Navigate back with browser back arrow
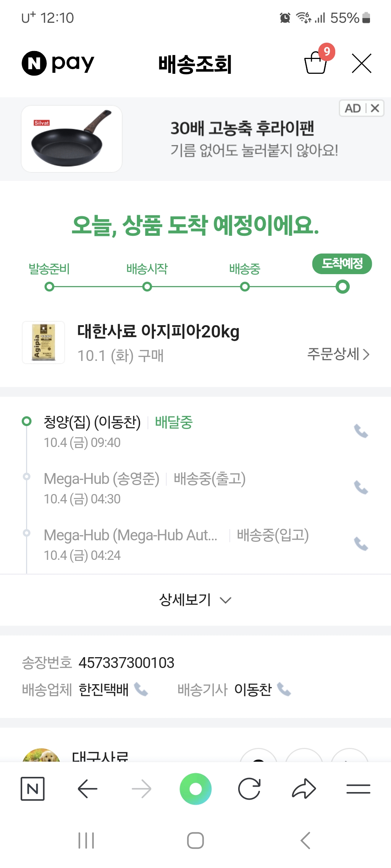 [x=87, y=789]
